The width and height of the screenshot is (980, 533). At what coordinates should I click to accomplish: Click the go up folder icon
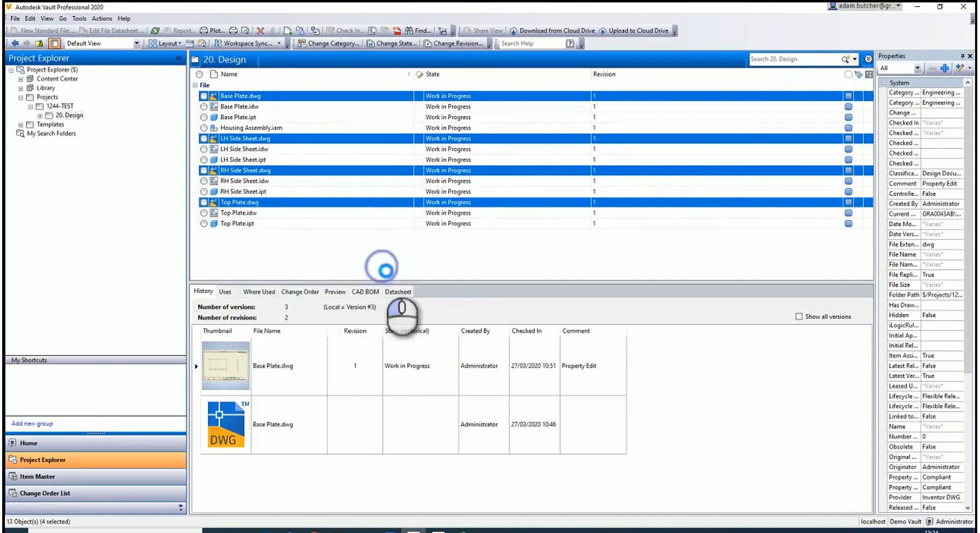39,43
